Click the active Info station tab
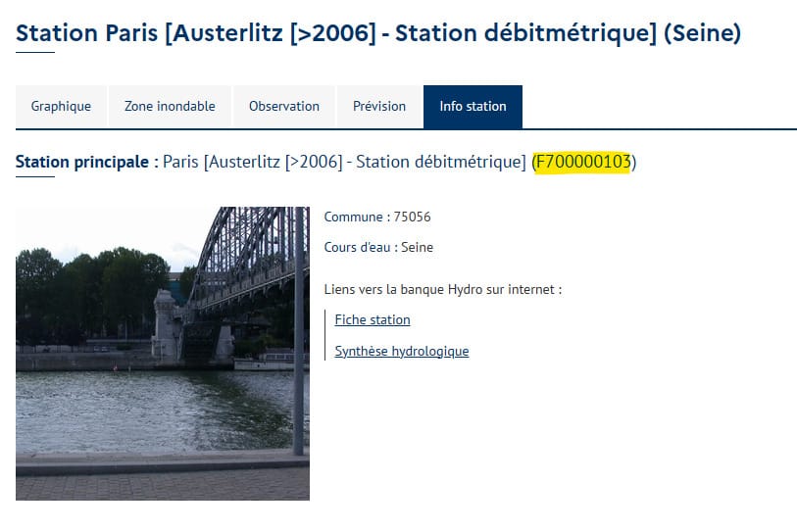This screenshot has height=532, width=797. click(x=473, y=107)
